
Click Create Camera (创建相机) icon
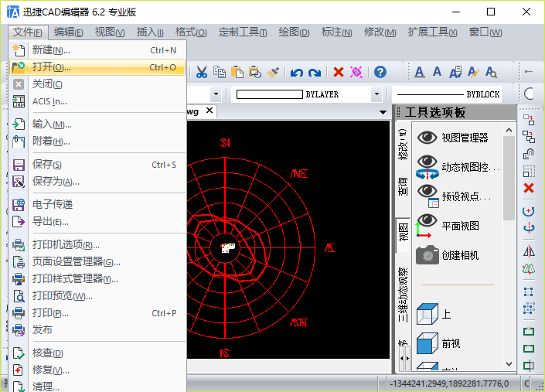click(x=427, y=255)
